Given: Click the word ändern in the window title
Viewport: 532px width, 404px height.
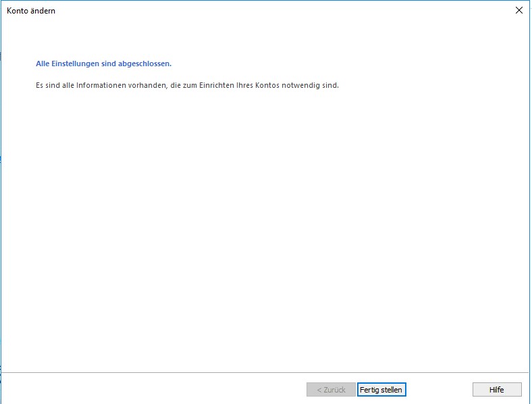Looking at the screenshot, I should click(x=43, y=11).
